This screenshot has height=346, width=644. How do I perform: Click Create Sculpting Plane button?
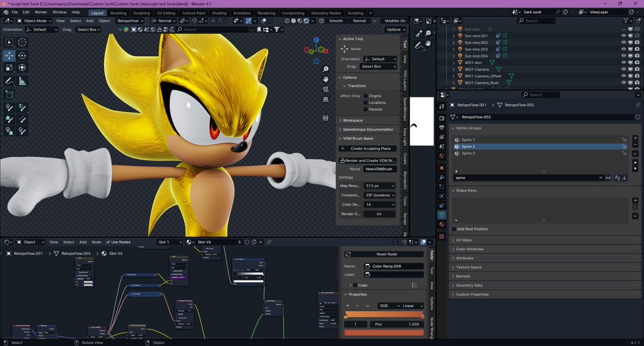pos(368,149)
